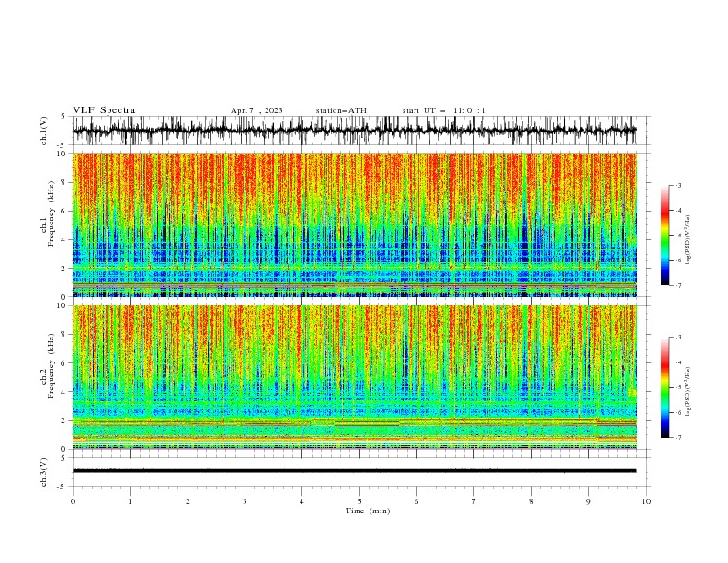This screenshot has width=728, height=563.
Task: Click time axis tick label "7"
Action: tap(474, 501)
